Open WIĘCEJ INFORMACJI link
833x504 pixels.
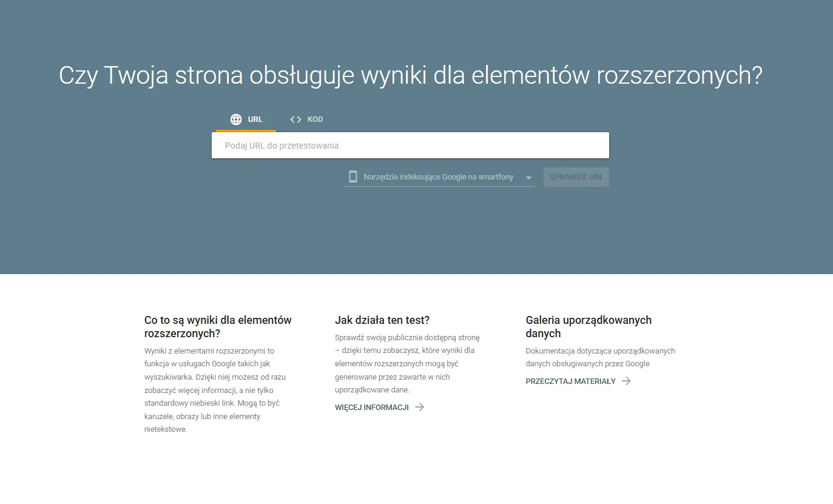click(372, 407)
